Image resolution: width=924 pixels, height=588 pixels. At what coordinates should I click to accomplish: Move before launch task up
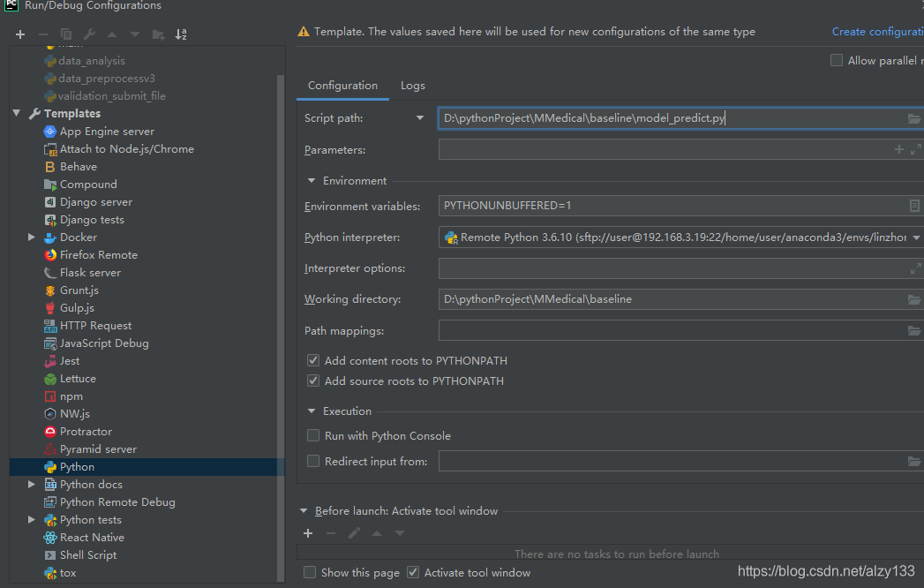(x=377, y=533)
